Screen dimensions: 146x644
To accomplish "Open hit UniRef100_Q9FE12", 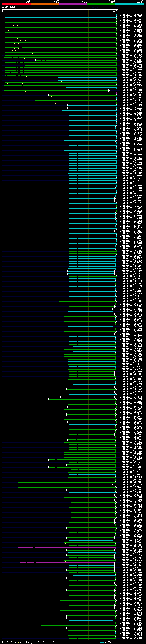I will pos(131,15).
